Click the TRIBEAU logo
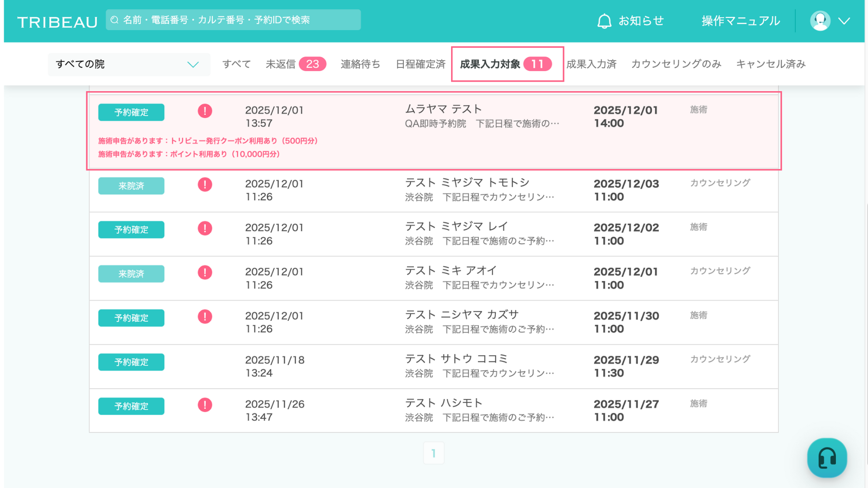The height and width of the screenshot is (488, 868). 57,22
